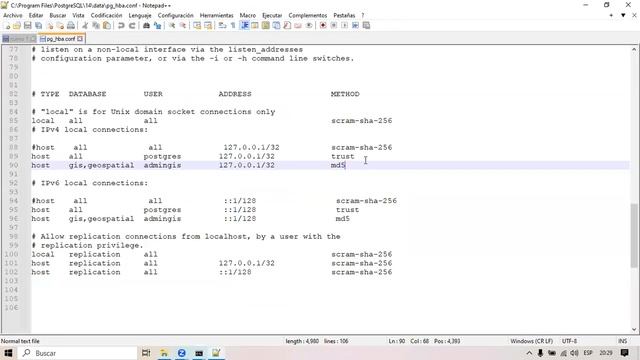Open Task View from the taskbar
Viewport: 640px width, 360px height.
click(x=146, y=353)
